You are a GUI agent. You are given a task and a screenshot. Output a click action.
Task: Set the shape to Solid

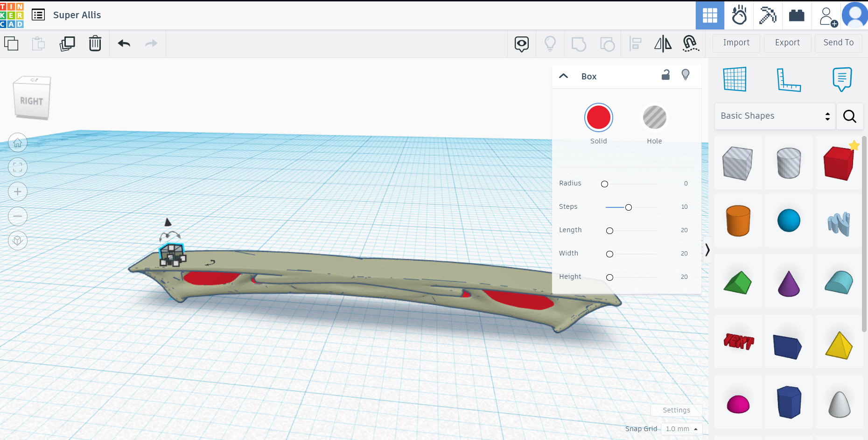[x=599, y=118]
